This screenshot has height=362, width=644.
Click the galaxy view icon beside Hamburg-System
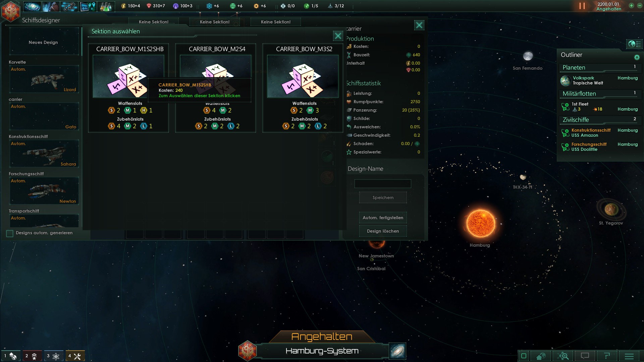(x=397, y=351)
